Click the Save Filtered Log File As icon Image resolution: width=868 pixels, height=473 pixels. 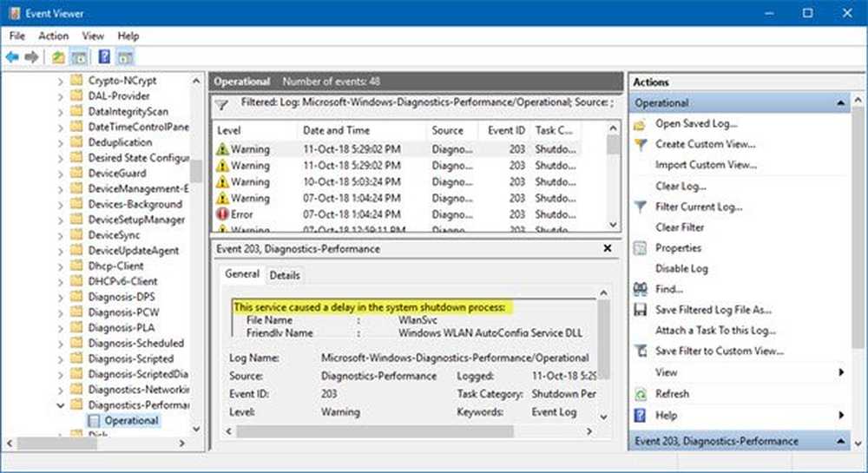[x=641, y=310]
